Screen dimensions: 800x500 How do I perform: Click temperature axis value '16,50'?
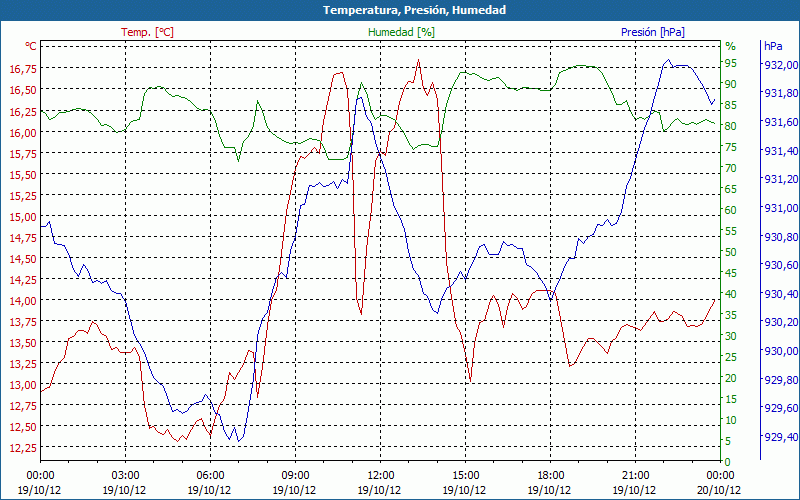23,90
